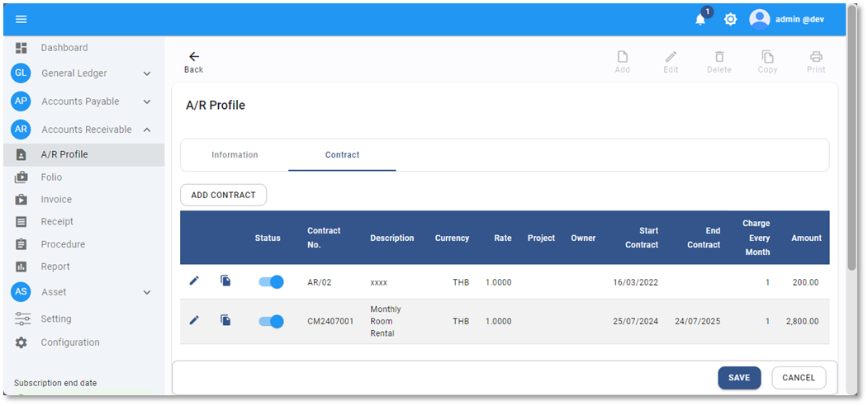Copy contract AR/02 using copy icon

pyautogui.click(x=225, y=281)
